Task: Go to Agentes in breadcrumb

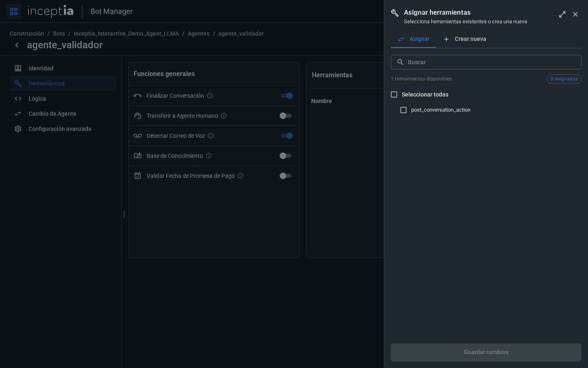Action: (x=198, y=34)
